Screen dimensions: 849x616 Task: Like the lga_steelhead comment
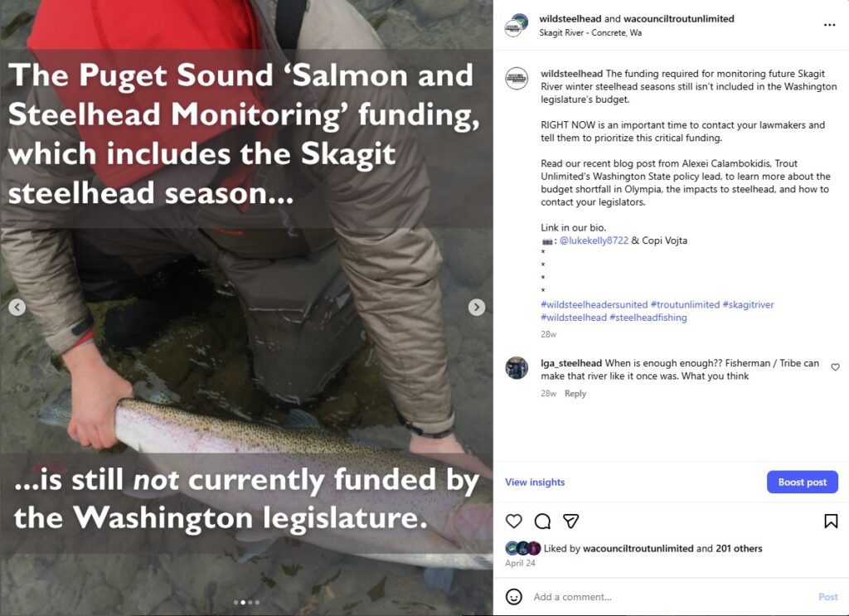(835, 367)
